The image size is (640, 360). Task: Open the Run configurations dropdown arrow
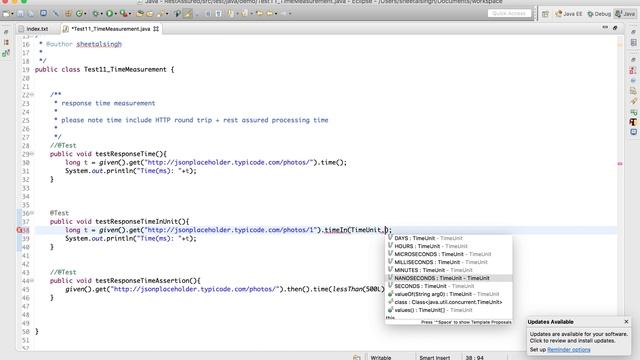click(x=116, y=14)
